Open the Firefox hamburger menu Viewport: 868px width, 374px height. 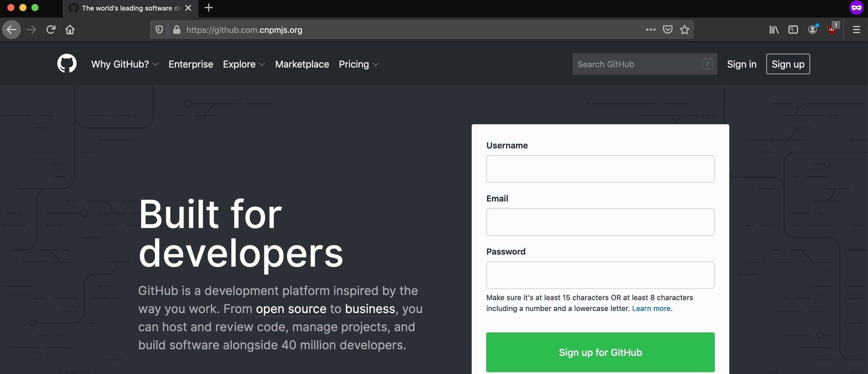coord(856,30)
